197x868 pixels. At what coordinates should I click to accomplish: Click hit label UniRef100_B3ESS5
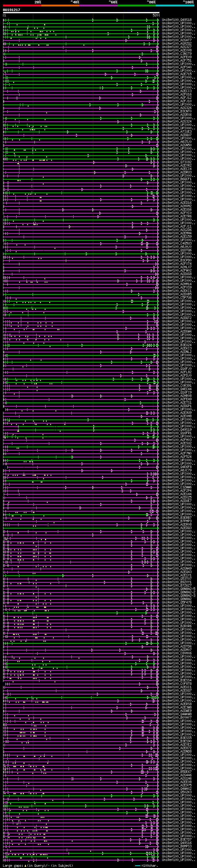pyautogui.click(x=177, y=737)
